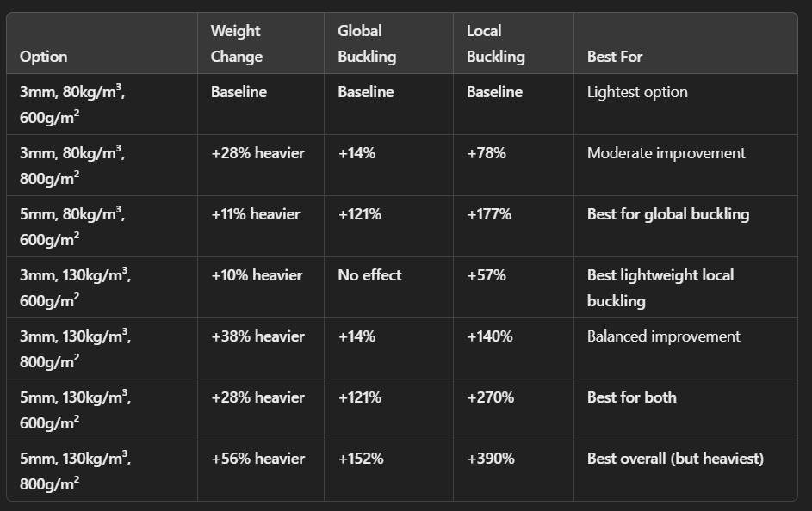Click Best overall (but heaviest) cell
812x511 pixels.
675,459
